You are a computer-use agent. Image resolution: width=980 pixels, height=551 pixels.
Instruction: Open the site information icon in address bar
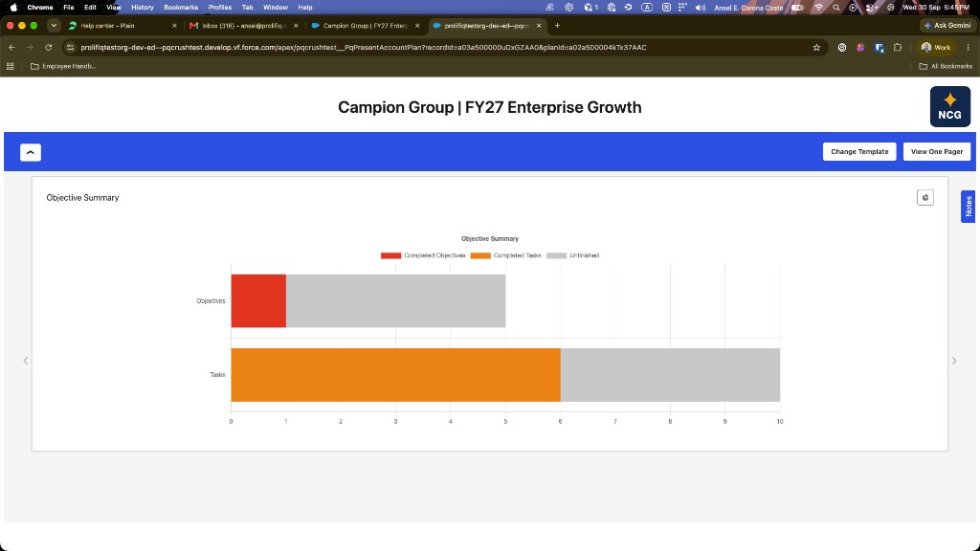[70, 48]
